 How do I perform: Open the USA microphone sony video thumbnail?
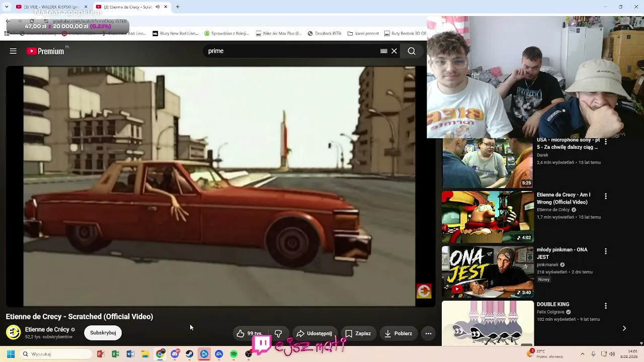point(487,162)
